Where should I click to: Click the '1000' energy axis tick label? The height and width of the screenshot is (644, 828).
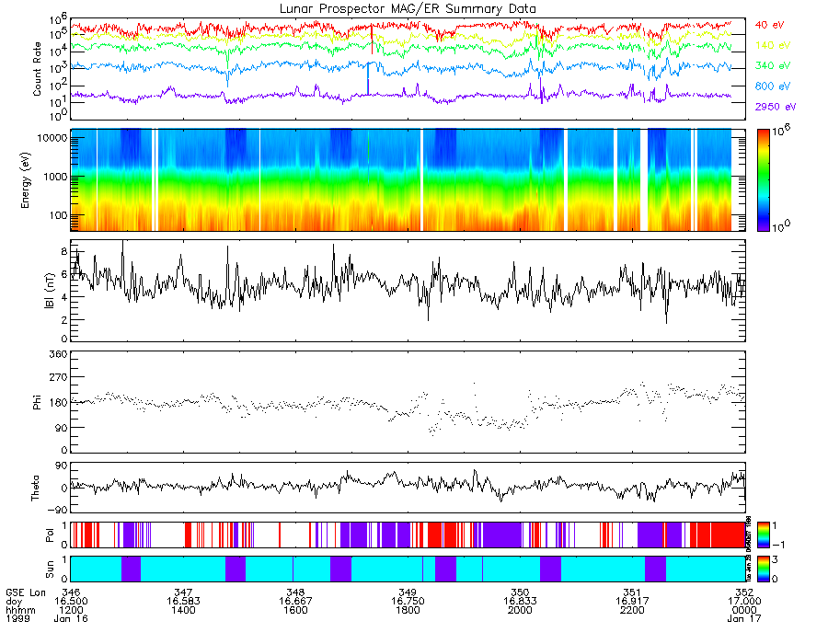(54, 177)
